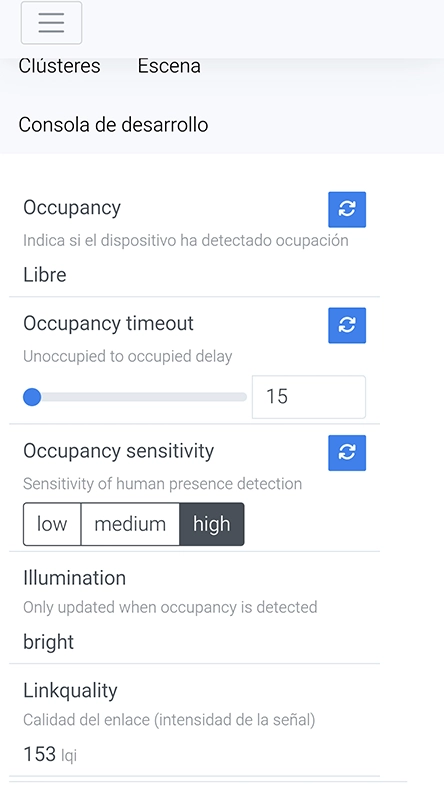Focus the timeout value field showing 15

click(309, 397)
